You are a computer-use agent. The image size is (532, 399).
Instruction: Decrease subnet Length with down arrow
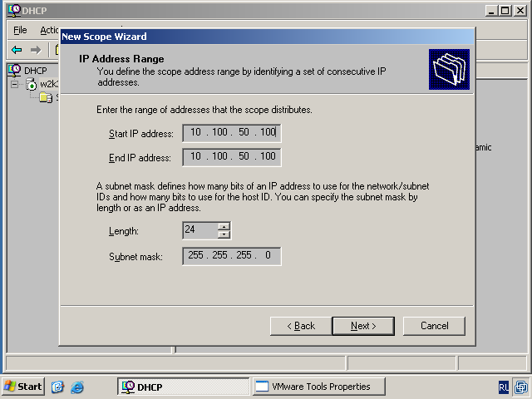pyautogui.click(x=224, y=234)
